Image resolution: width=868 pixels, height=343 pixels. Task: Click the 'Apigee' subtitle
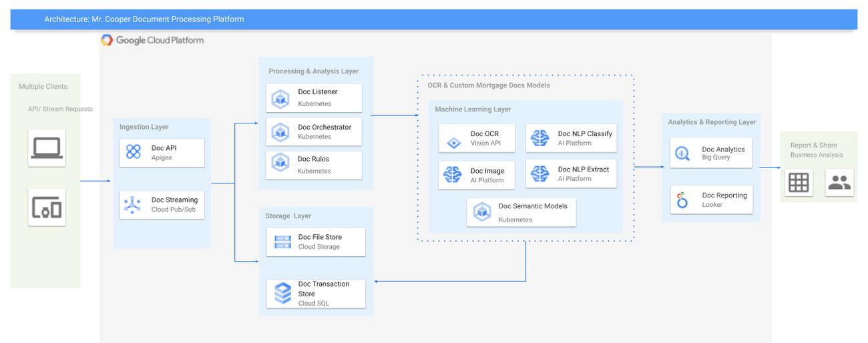point(162,157)
